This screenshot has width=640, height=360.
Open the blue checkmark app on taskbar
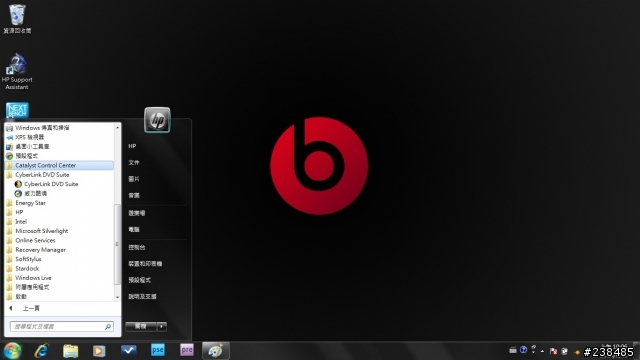(x=129, y=350)
